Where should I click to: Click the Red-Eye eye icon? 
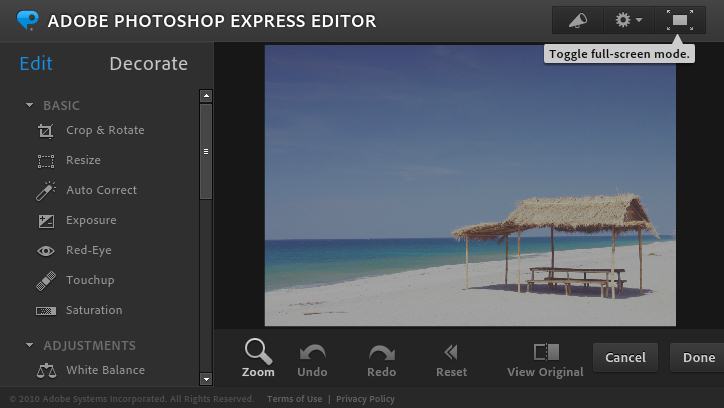[x=45, y=251]
